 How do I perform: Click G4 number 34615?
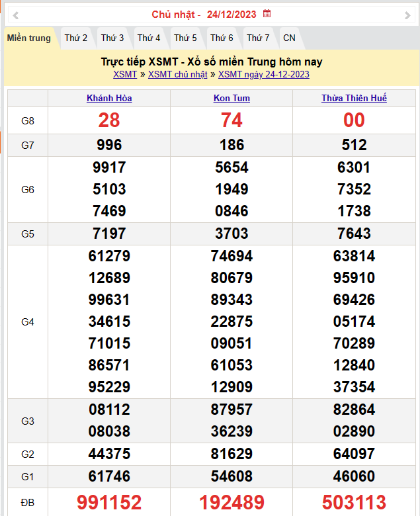tap(109, 322)
